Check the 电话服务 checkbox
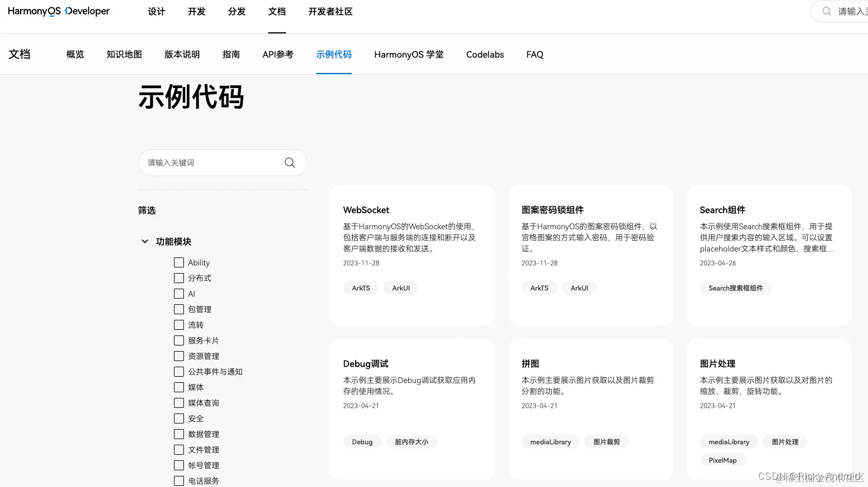Screen dimensions: 868x487 tap(179, 481)
